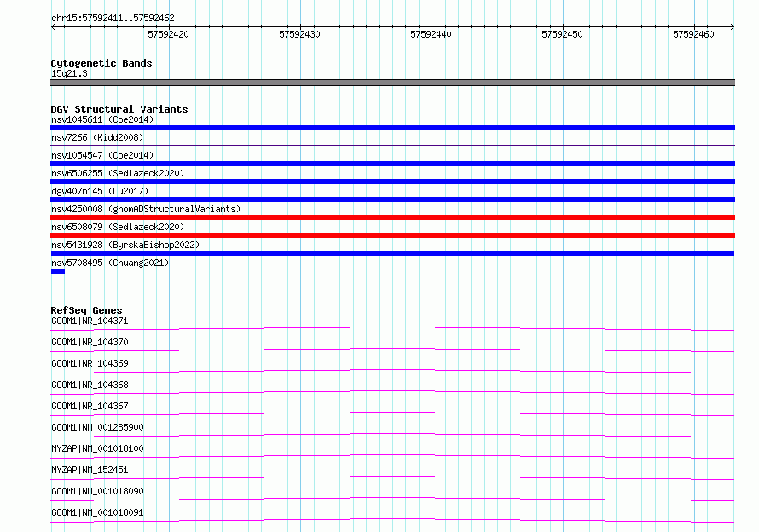The width and height of the screenshot is (759, 532).
Task: Select variant label dgv407n145 (Lu2017)
Action: coord(100,191)
